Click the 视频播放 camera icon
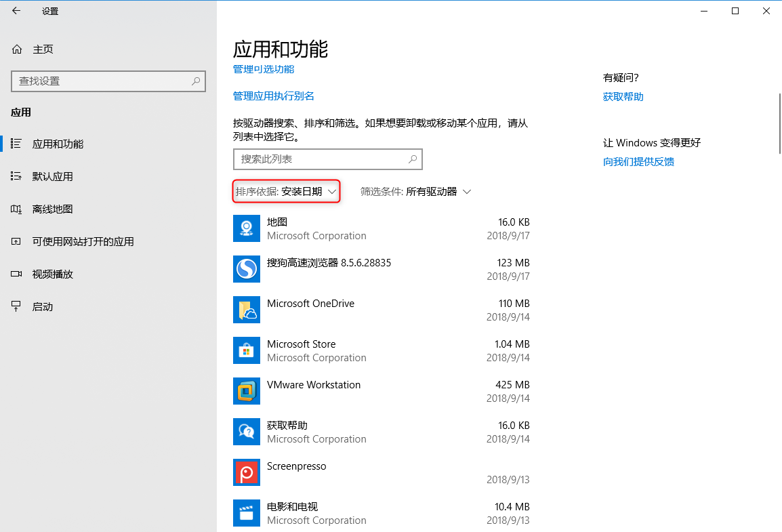The height and width of the screenshot is (532, 782). 16,274
